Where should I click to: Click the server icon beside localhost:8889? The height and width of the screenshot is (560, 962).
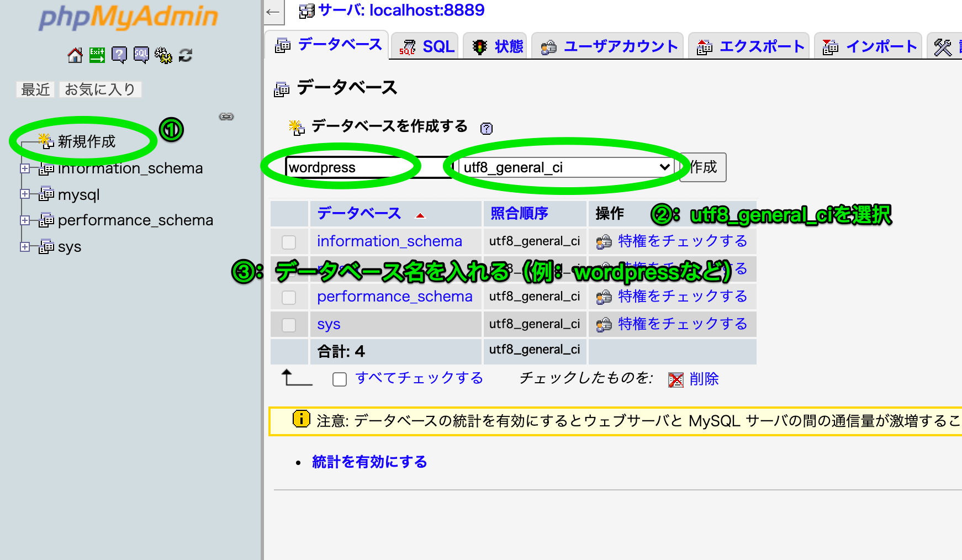coord(306,10)
